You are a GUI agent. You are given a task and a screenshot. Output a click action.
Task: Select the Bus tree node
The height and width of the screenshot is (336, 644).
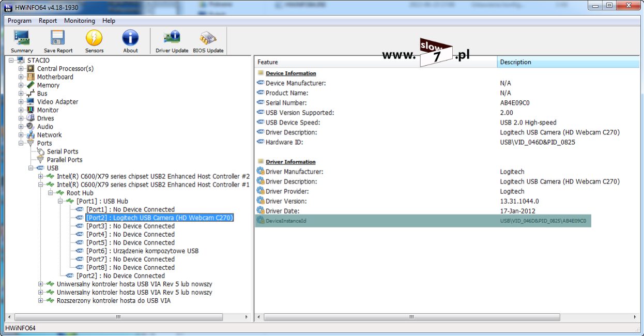(42, 94)
